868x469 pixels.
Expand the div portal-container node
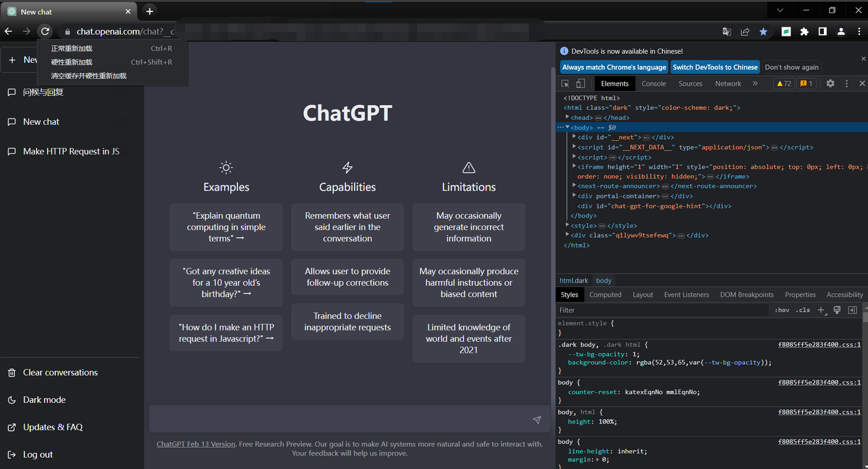point(574,196)
